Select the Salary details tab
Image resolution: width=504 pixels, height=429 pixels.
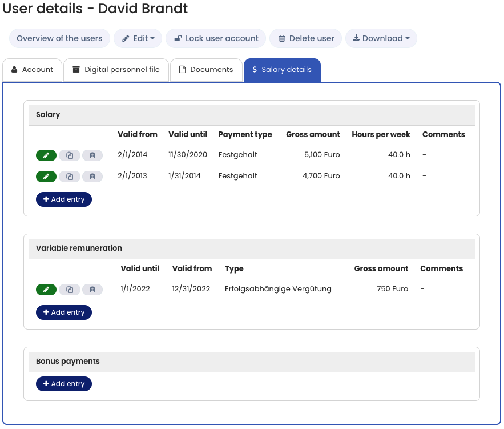click(x=282, y=70)
